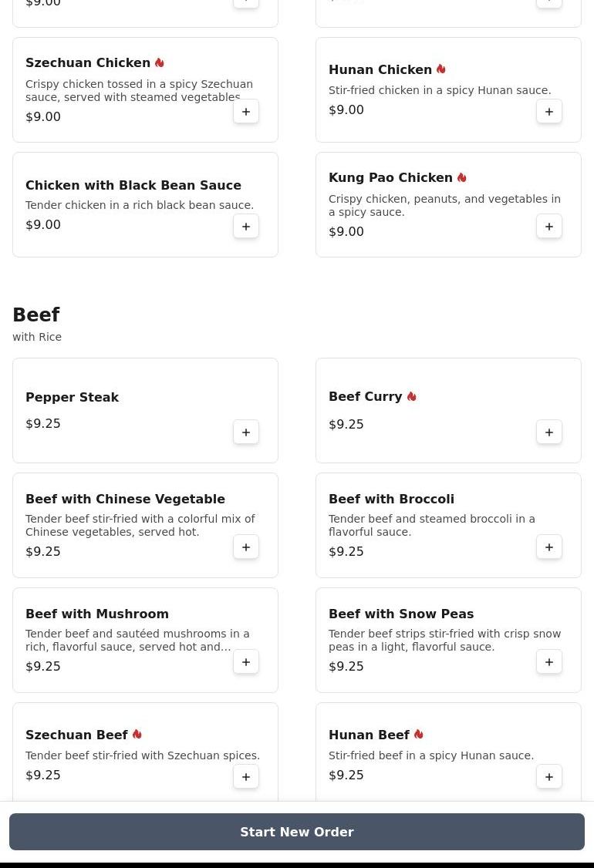Click spicy flame icon beside Szechuan Chicken

pyautogui.click(x=160, y=62)
